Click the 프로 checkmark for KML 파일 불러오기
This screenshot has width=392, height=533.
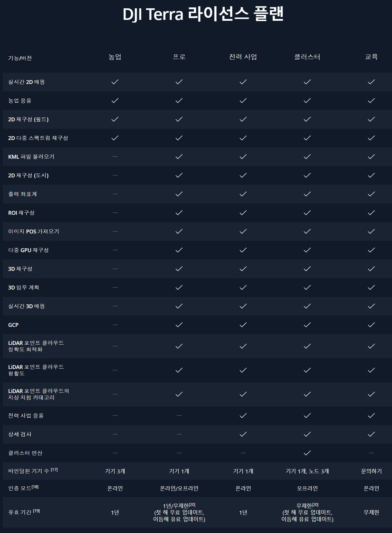pyautogui.click(x=179, y=157)
